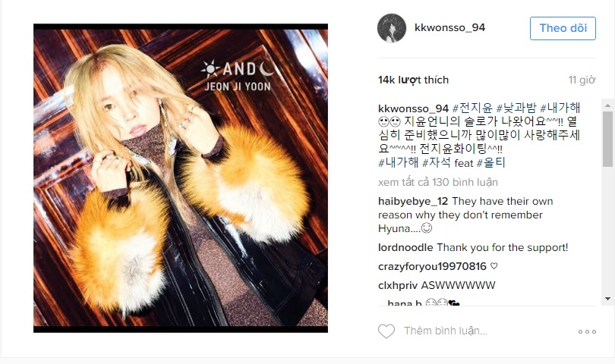Click the Thêm bình luận comment field

[487, 331]
